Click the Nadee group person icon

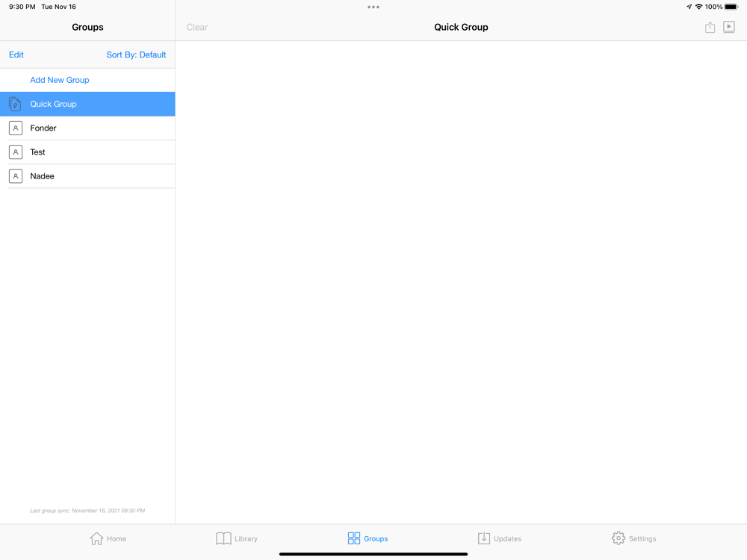pyautogui.click(x=16, y=176)
